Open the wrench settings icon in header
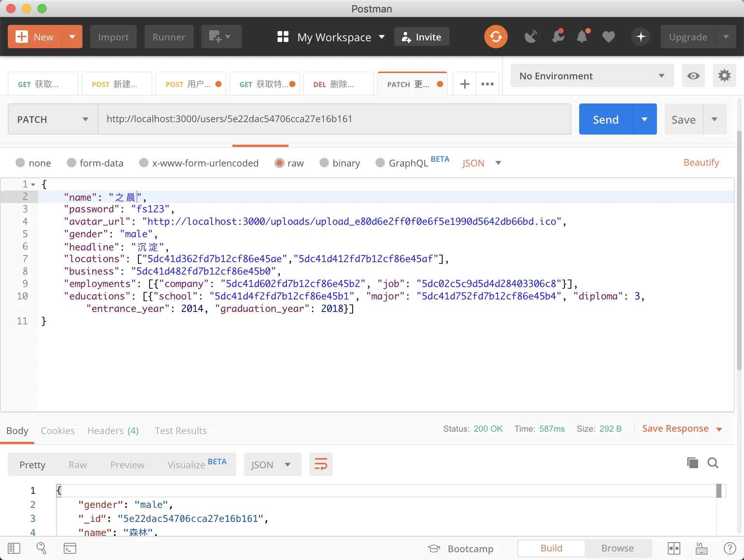 tap(558, 37)
